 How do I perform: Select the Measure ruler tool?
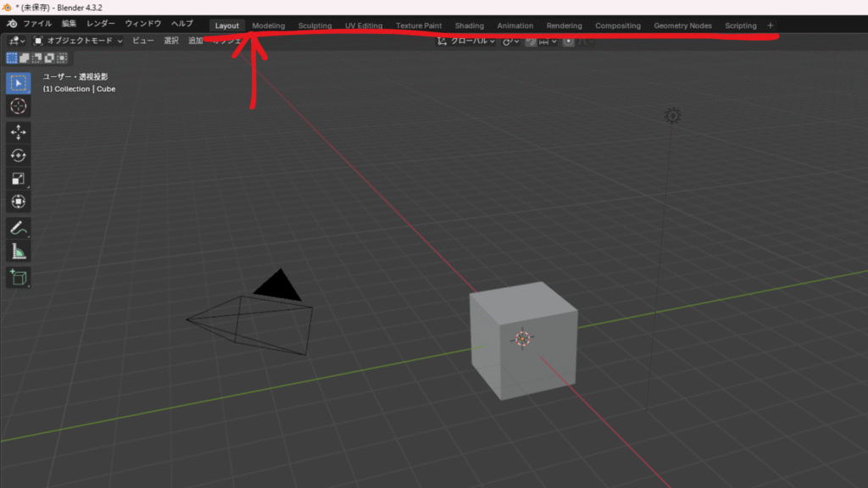19,252
